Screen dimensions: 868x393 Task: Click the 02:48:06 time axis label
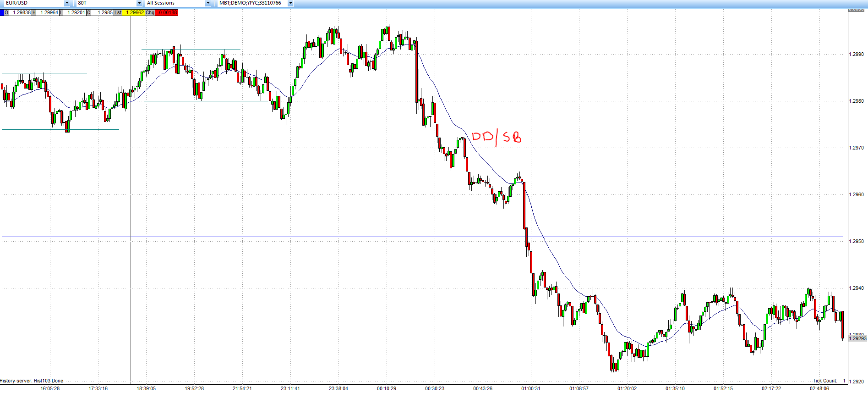click(x=819, y=388)
